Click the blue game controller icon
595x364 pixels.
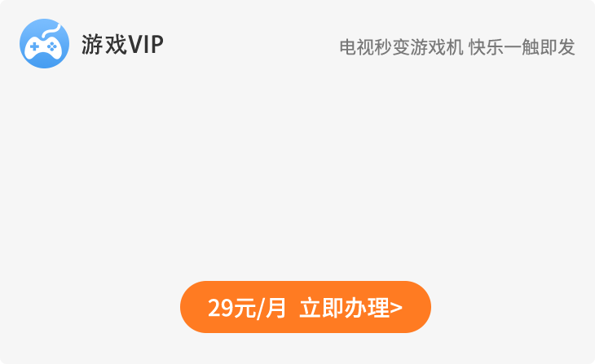[44, 44]
